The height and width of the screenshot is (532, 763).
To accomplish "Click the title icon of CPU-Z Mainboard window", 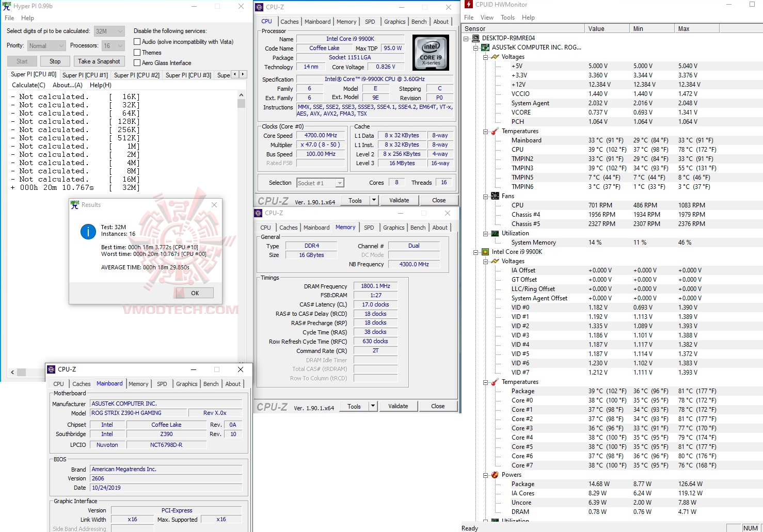I will (51, 369).
